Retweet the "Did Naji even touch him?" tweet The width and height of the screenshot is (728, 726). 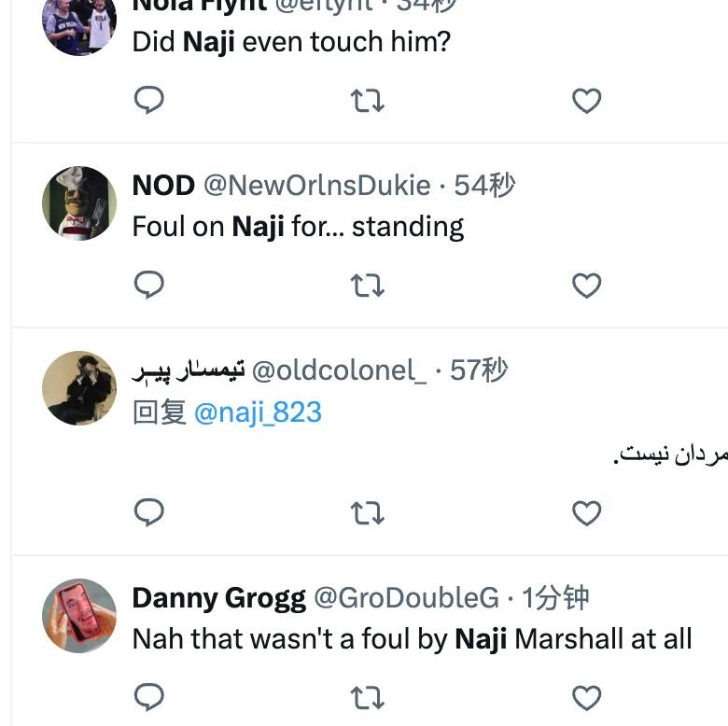click(x=367, y=100)
